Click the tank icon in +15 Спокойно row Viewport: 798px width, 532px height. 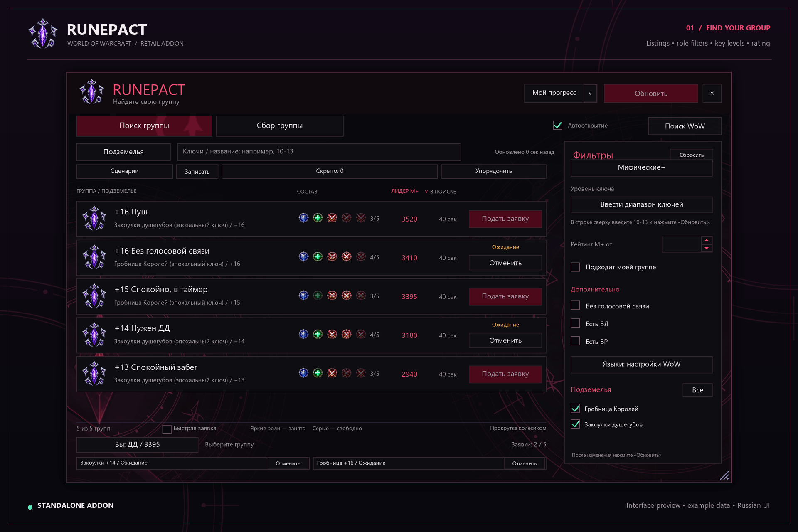[x=303, y=296]
